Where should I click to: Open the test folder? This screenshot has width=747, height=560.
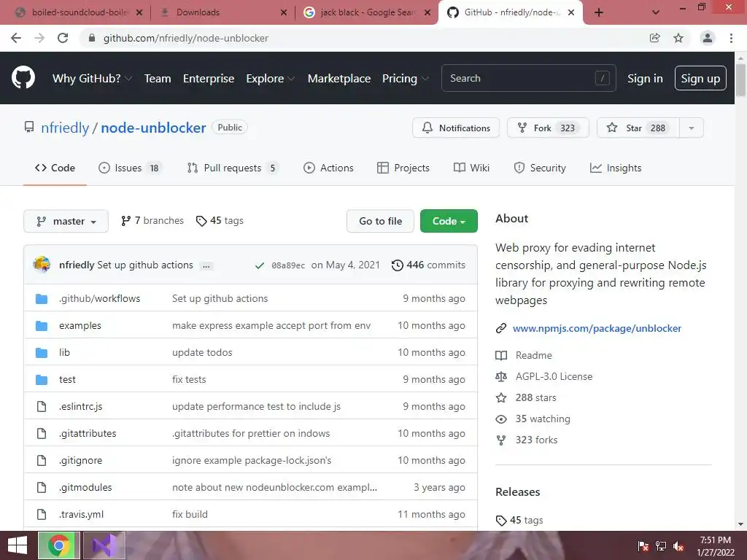click(67, 379)
